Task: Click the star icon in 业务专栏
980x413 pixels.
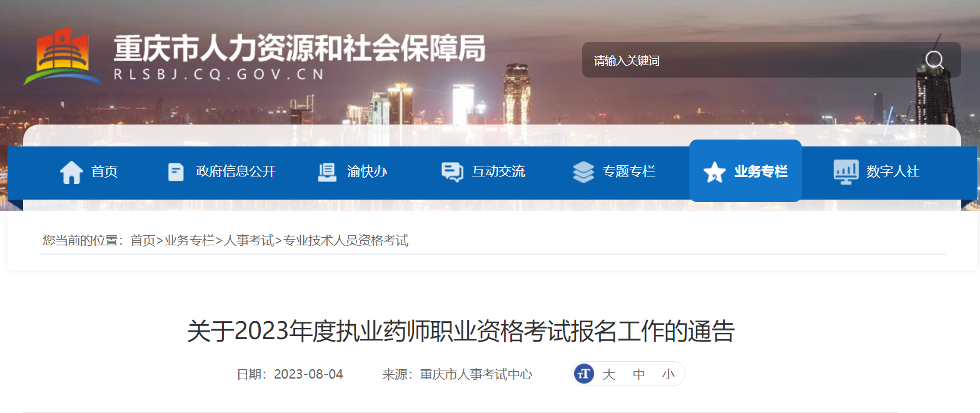Action: [714, 172]
